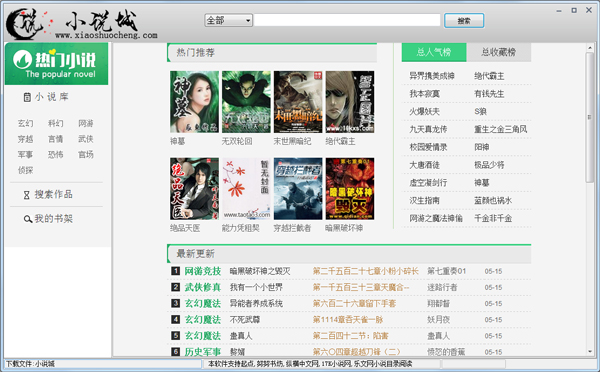Screen dimensions: 600x372
Task: Click 网游竞技 category in latest updates
Action: point(203,271)
